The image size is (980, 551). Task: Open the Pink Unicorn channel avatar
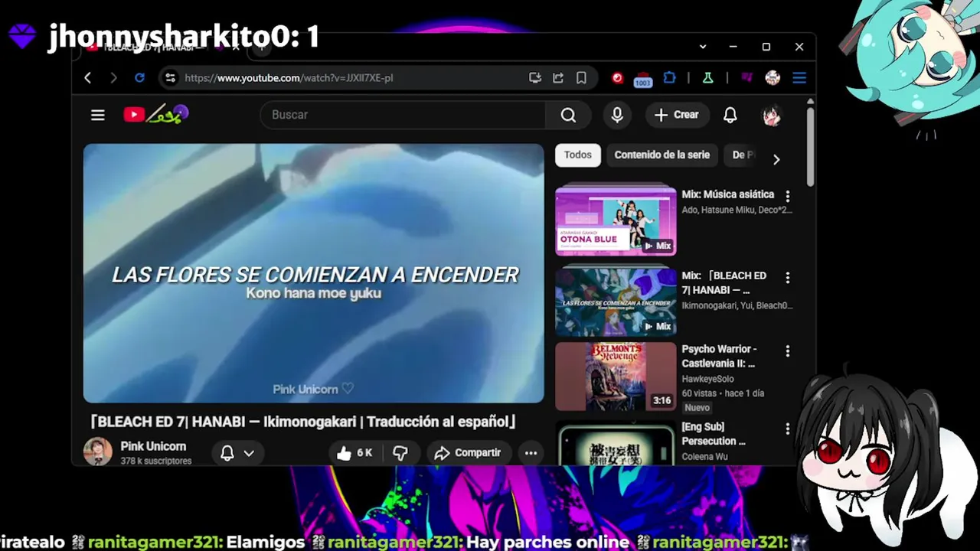pyautogui.click(x=98, y=452)
